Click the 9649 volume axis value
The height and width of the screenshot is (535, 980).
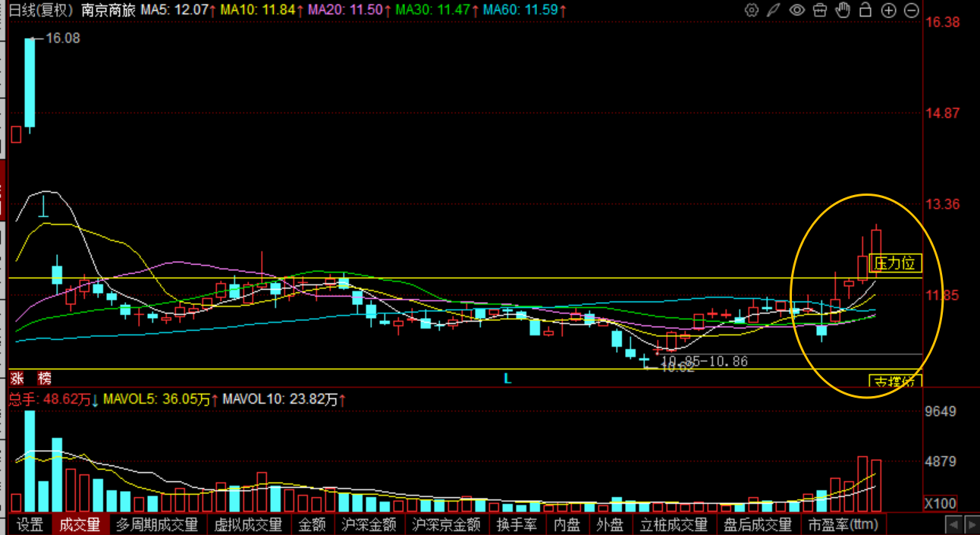(x=941, y=411)
